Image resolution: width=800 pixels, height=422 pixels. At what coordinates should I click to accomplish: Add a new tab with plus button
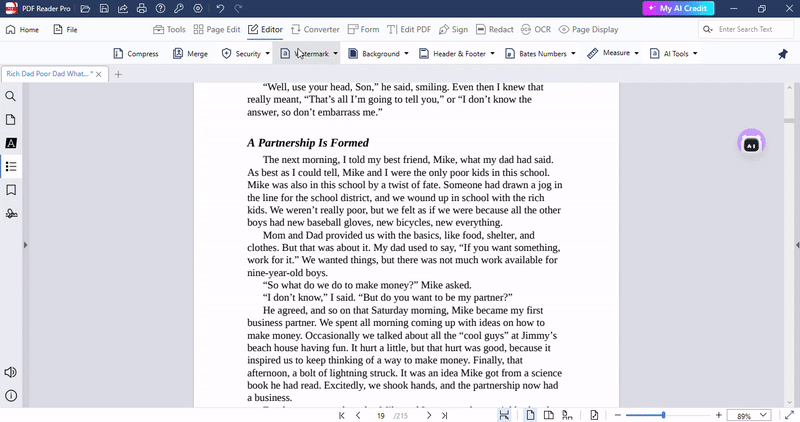point(118,75)
